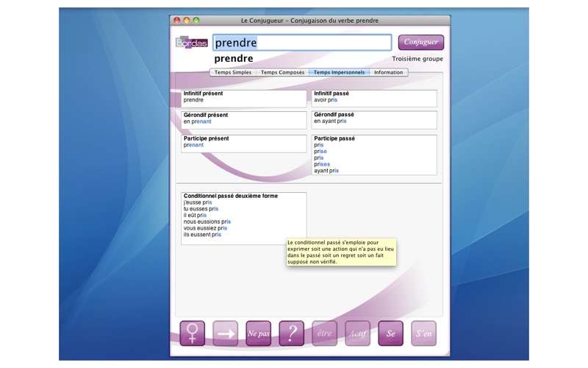Click the Conjuguer button
This screenshot has height=368, width=588.
tap(420, 42)
